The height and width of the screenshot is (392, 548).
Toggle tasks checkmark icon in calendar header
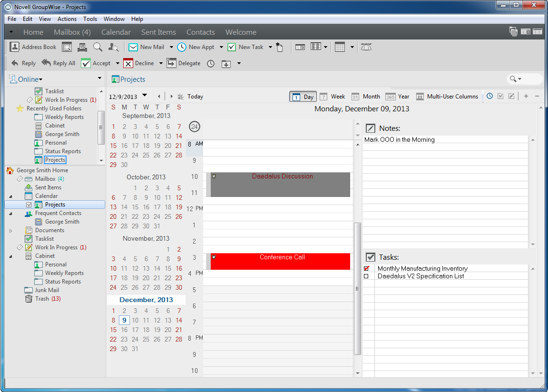[x=500, y=96]
